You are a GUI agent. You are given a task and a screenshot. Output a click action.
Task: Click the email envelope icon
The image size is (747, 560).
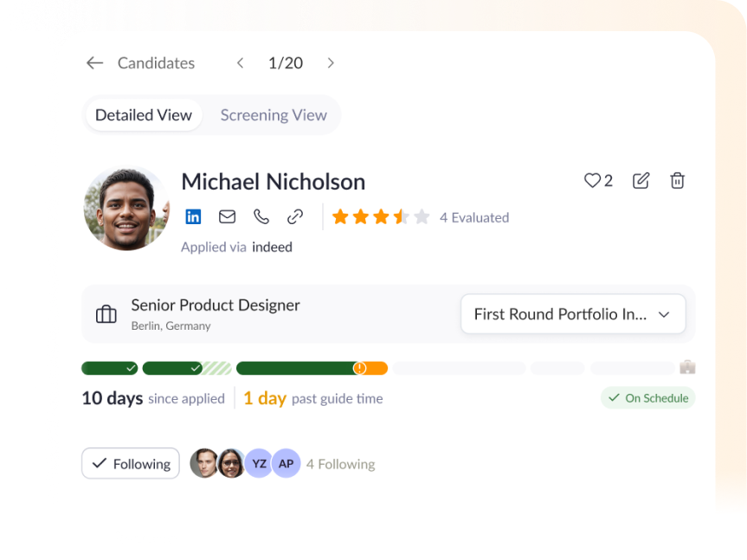point(227,216)
